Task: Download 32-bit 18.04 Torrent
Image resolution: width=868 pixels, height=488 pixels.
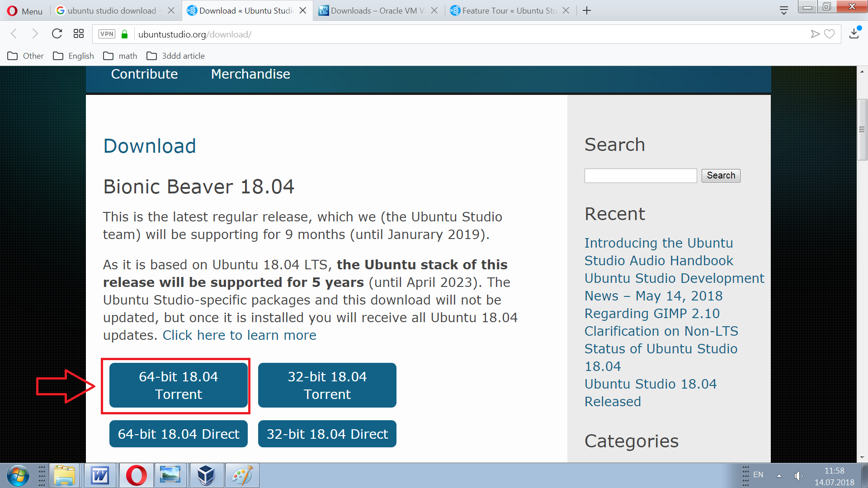Action: click(327, 385)
